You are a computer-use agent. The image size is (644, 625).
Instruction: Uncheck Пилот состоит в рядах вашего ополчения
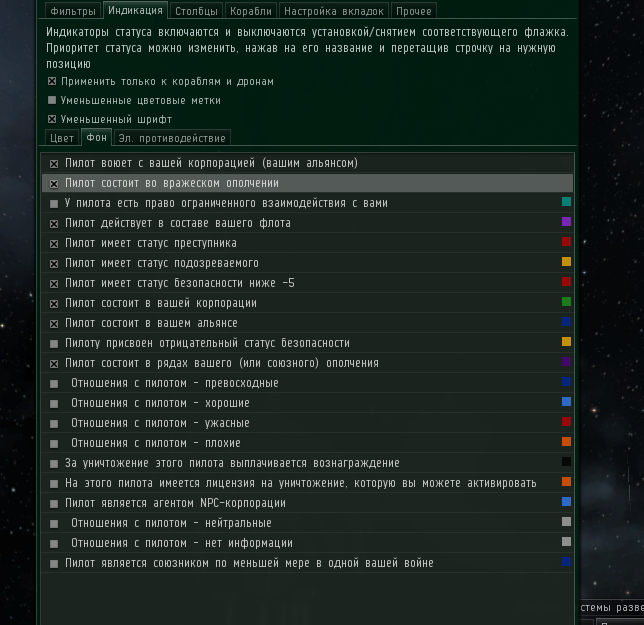(x=54, y=364)
